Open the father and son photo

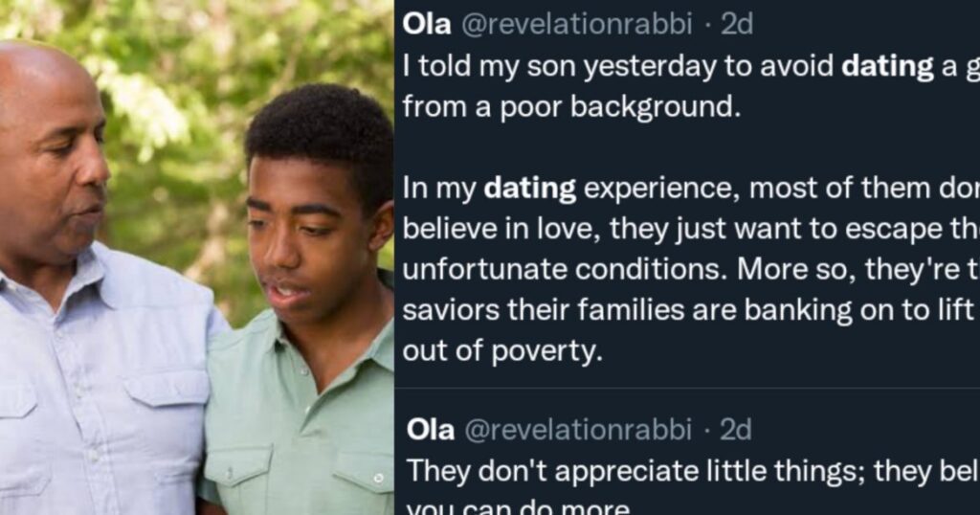(x=197, y=257)
